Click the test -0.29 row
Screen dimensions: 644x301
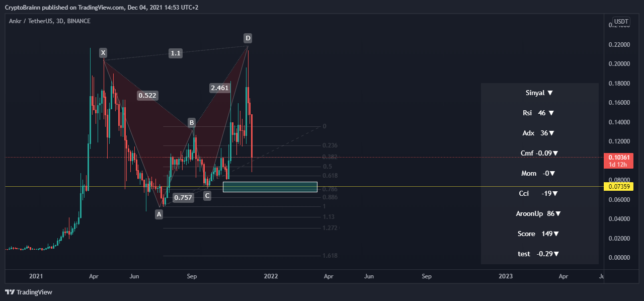[539, 254]
